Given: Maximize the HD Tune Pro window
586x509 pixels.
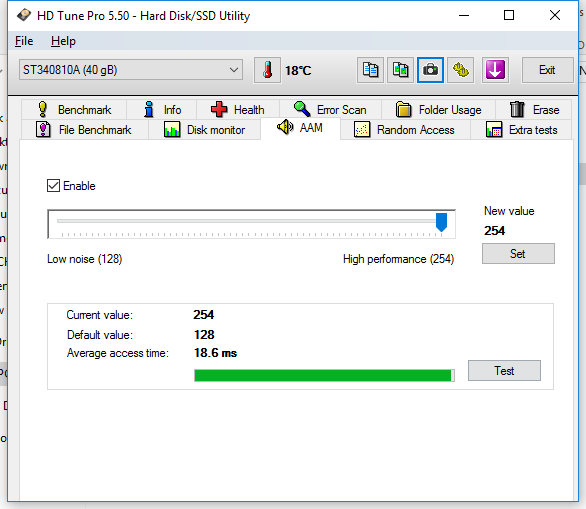Looking at the screenshot, I should coord(509,15).
